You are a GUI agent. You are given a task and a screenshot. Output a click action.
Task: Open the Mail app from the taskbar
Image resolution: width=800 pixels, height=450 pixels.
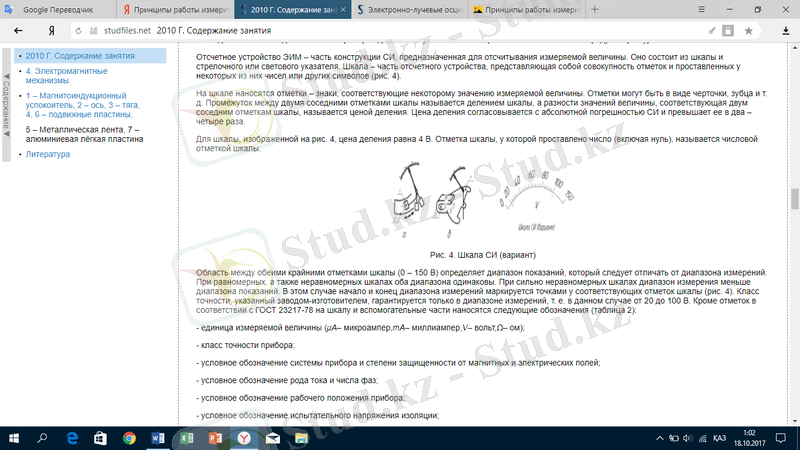272,438
